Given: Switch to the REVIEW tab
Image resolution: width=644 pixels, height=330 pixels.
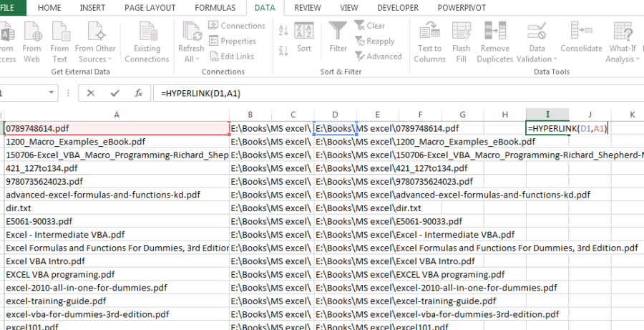Looking at the screenshot, I should point(308,8).
